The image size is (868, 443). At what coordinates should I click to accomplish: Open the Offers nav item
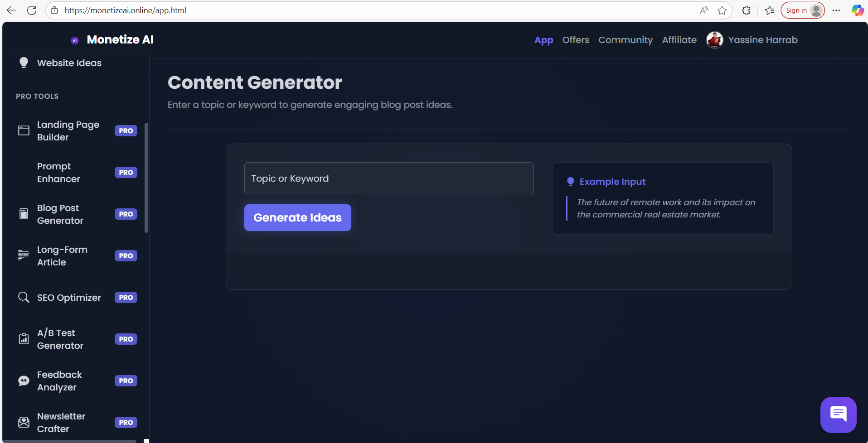click(x=576, y=40)
